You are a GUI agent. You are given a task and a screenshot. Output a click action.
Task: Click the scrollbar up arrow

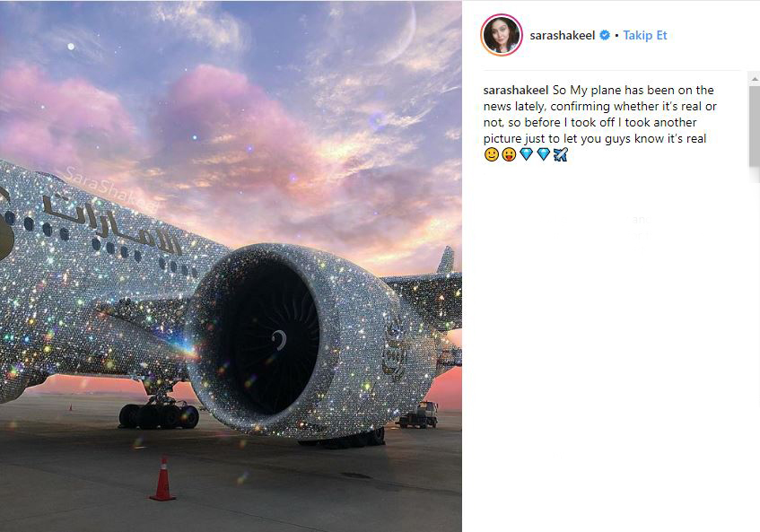755,78
